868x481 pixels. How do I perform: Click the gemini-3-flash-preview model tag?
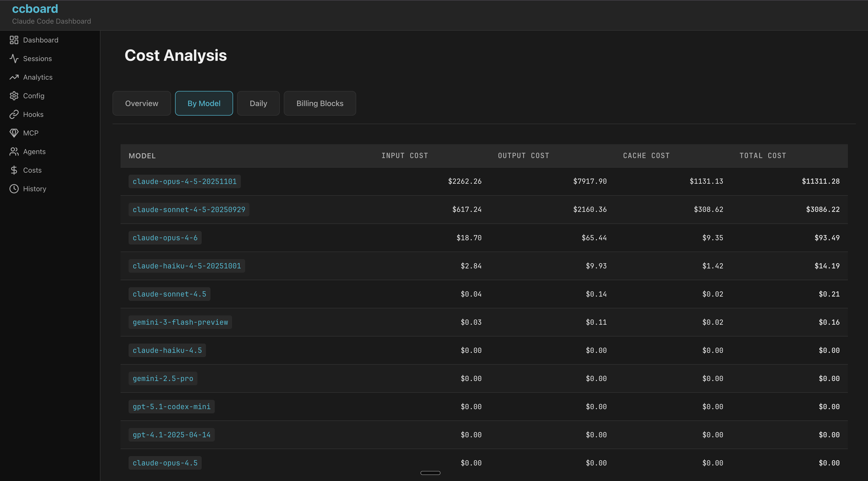coord(180,322)
